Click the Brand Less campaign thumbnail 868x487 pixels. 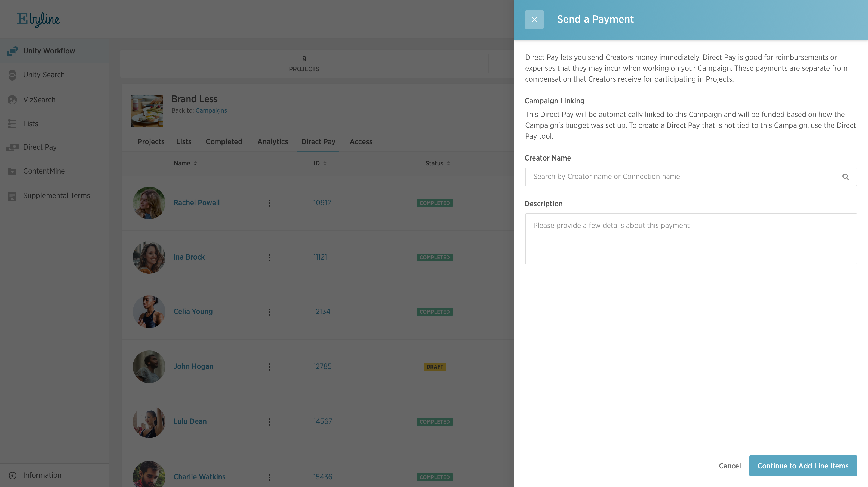pos(147,111)
